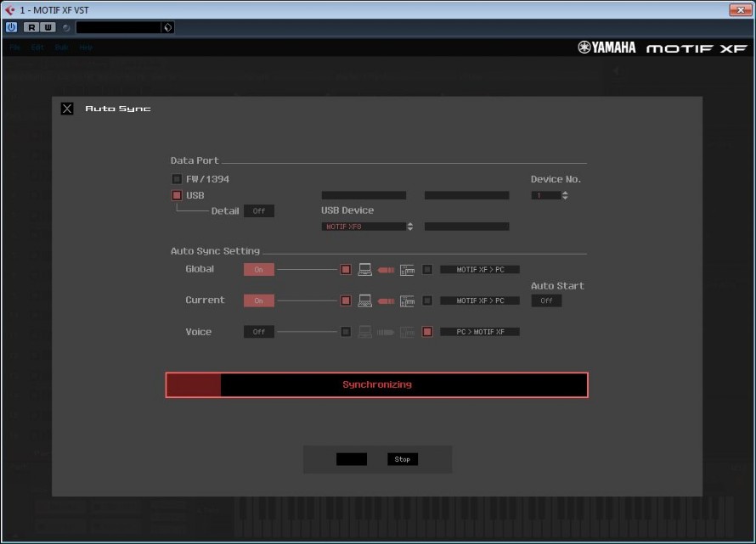Toggle Global auto sync On button
This screenshot has height=544, width=756.
coord(258,270)
